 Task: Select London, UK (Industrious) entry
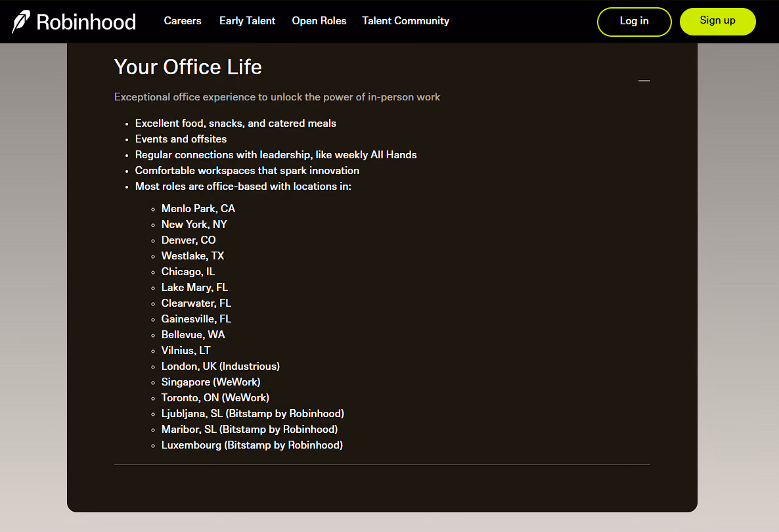[x=221, y=366]
